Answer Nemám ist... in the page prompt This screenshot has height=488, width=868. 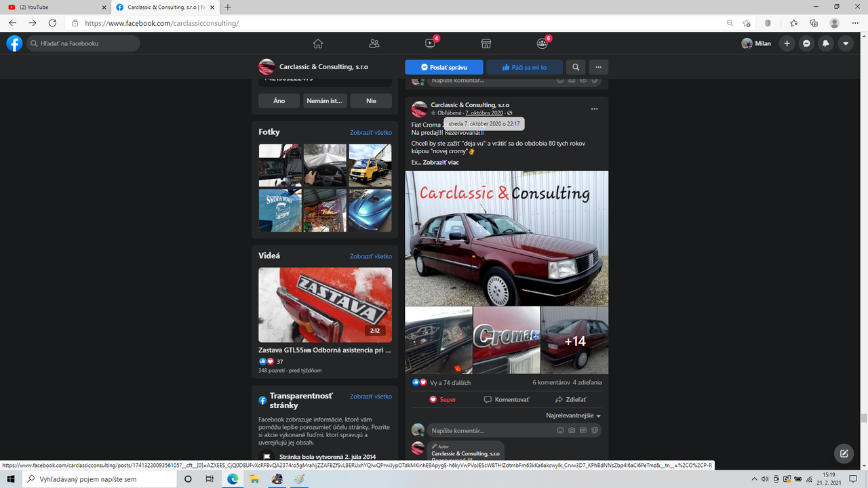325,100
